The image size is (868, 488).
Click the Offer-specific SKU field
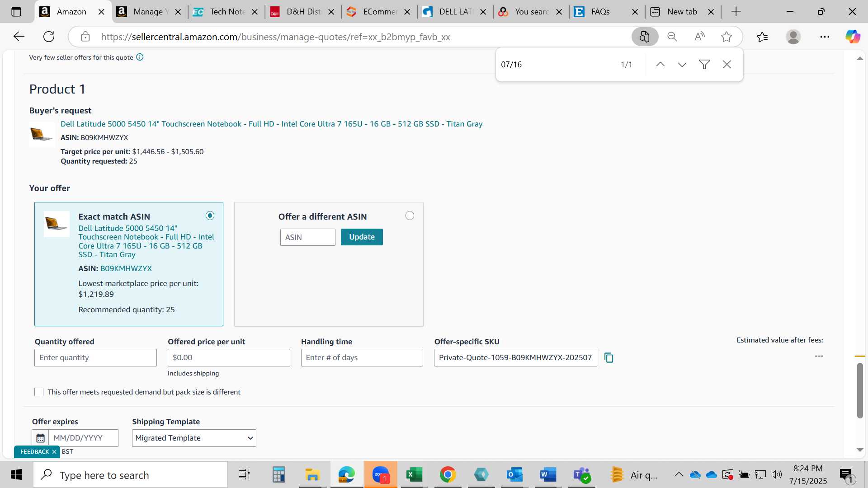(x=515, y=358)
